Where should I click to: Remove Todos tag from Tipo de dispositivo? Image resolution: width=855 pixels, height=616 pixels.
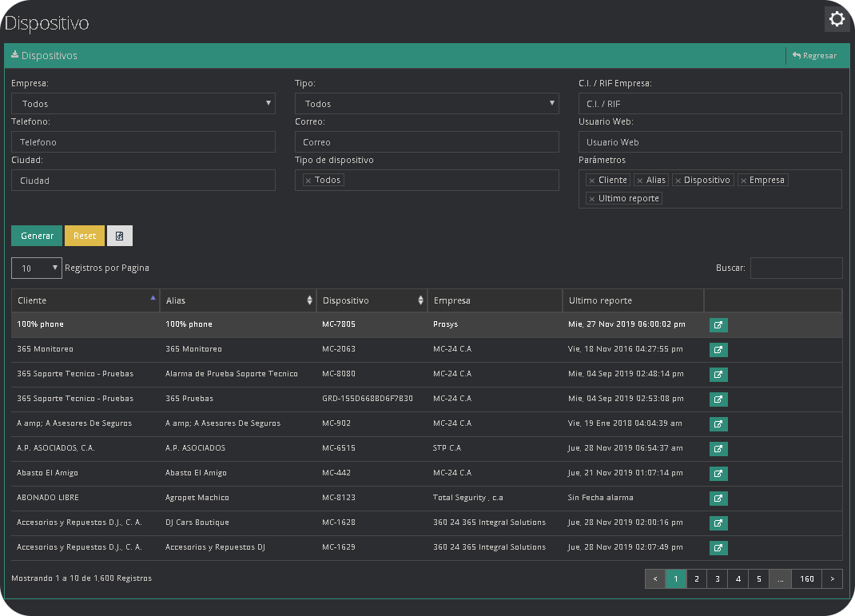[308, 181]
